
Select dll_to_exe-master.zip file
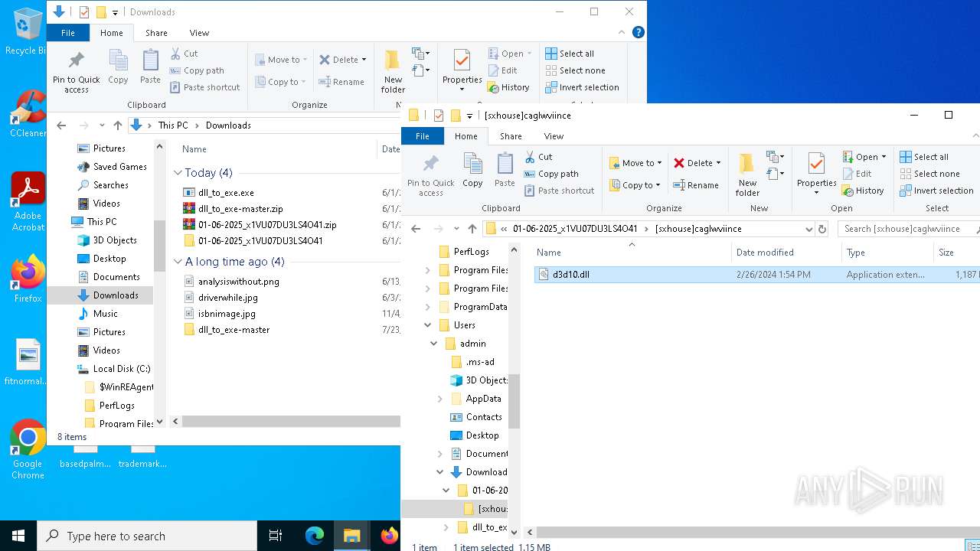(240, 209)
